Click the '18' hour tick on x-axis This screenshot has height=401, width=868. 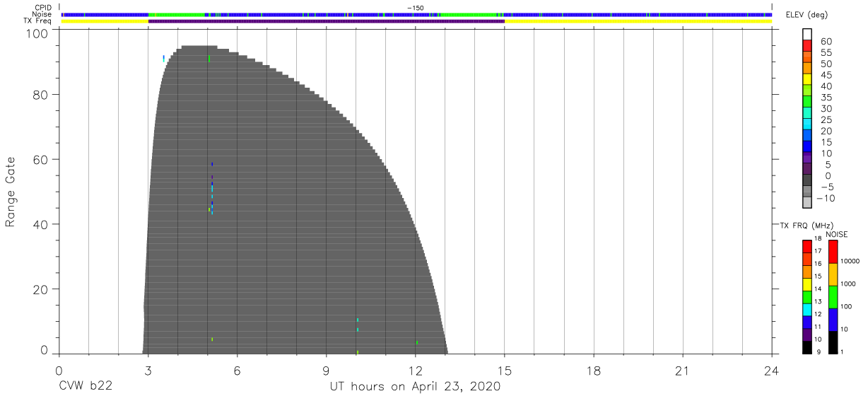593,370
